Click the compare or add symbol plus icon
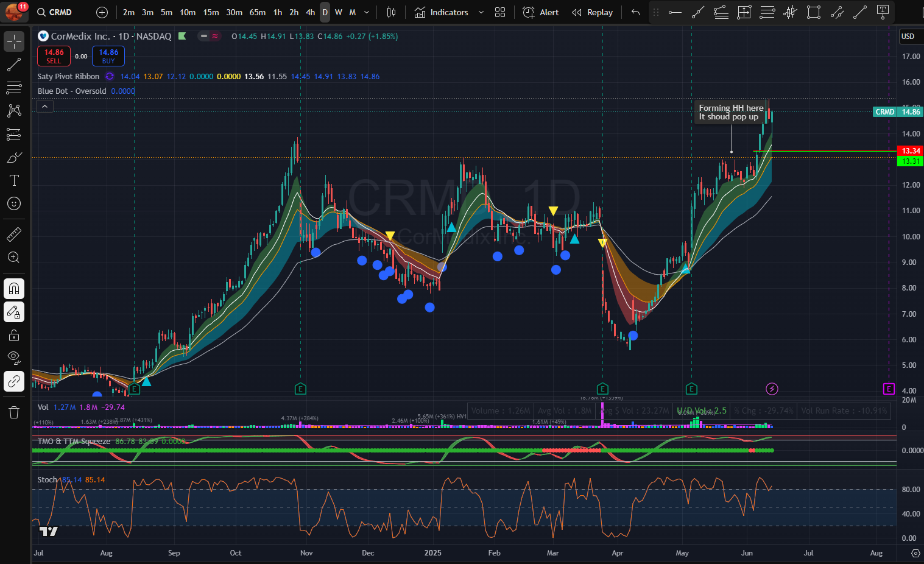The width and height of the screenshot is (924, 564). point(102,12)
